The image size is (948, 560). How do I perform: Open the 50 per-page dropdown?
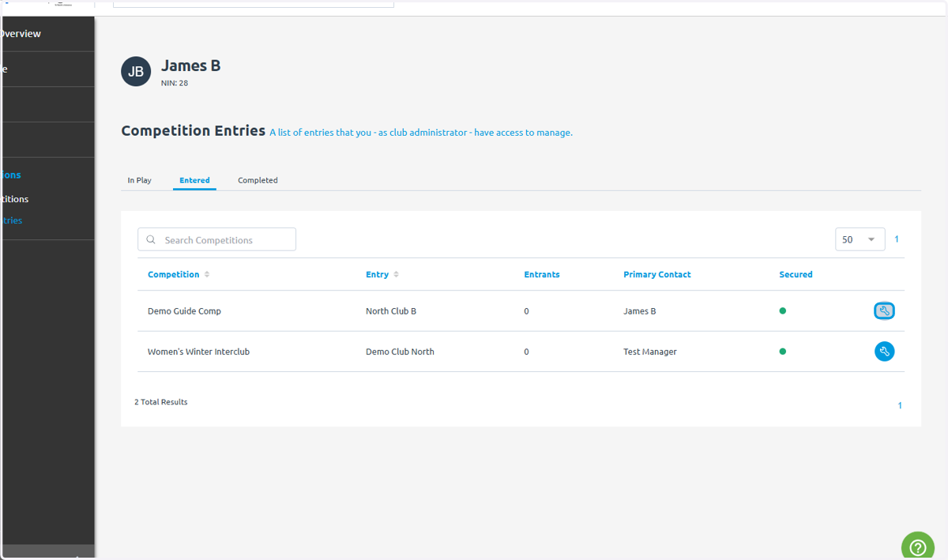(860, 239)
